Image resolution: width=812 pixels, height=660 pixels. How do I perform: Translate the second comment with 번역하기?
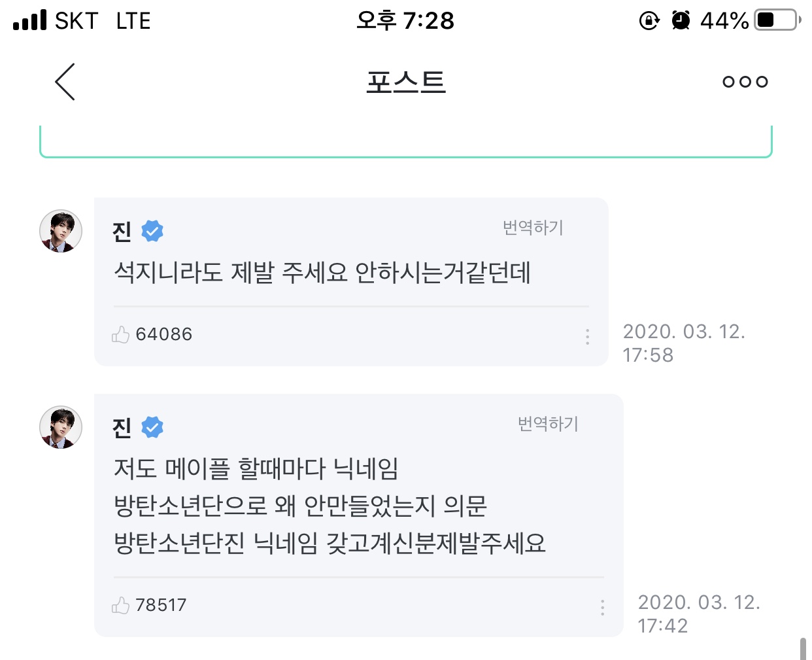pos(548,424)
